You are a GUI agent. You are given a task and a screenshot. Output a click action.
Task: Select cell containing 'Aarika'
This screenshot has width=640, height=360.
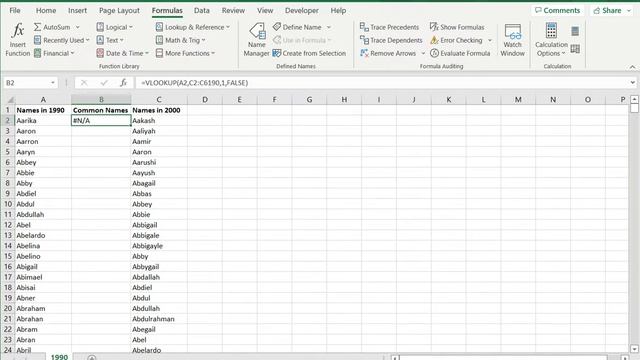43,120
